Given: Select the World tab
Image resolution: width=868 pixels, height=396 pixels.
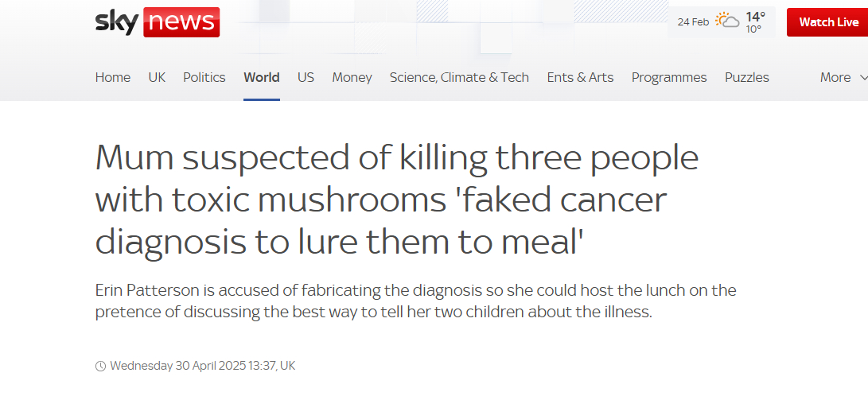Looking at the screenshot, I should pos(262,77).
